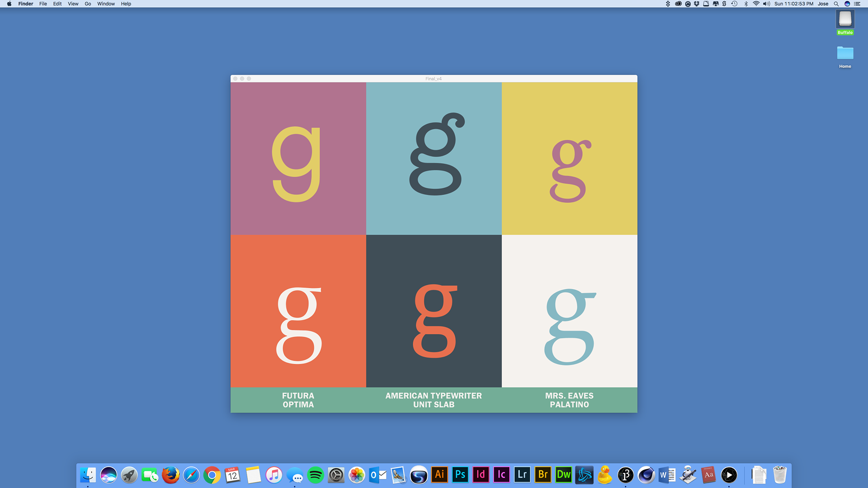Open the File menu
Image resolution: width=868 pixels, height=488 pixels.
tap(43, 4)
